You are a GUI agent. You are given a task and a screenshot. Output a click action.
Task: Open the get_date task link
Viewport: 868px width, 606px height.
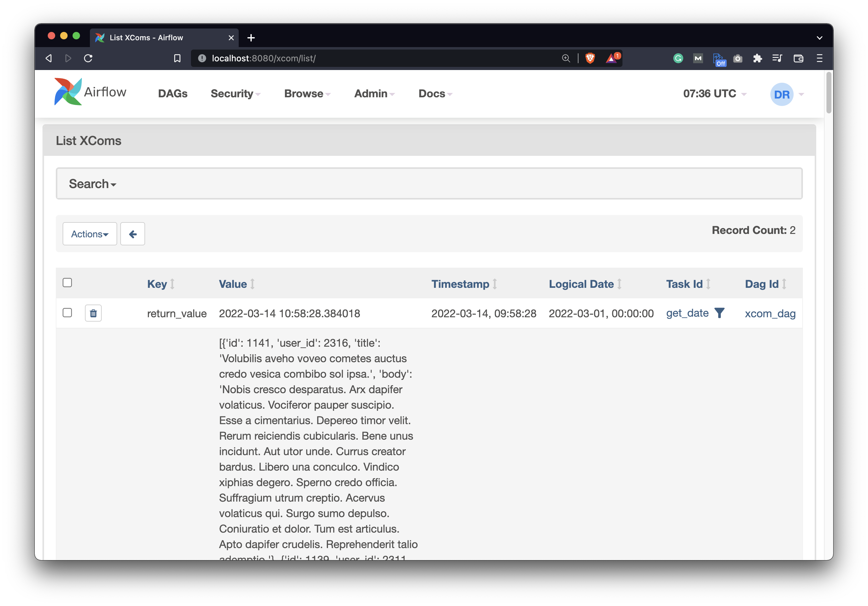click(x=687, y=313)
